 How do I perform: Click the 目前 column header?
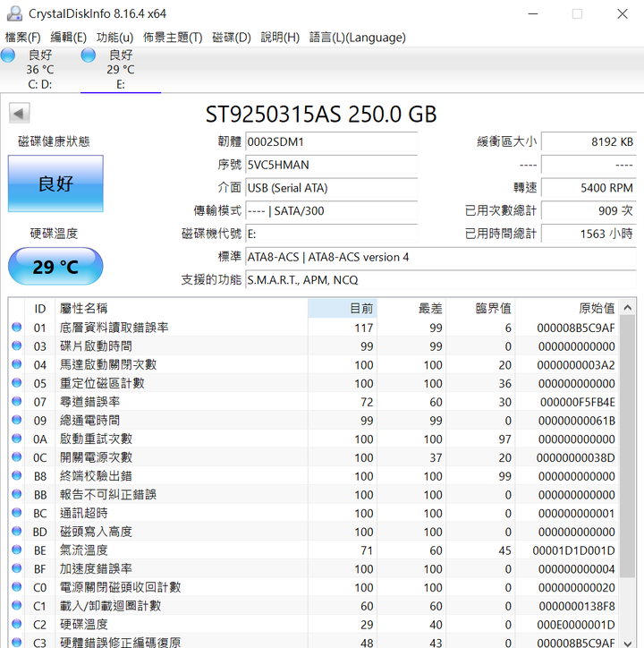coord(343,308)
